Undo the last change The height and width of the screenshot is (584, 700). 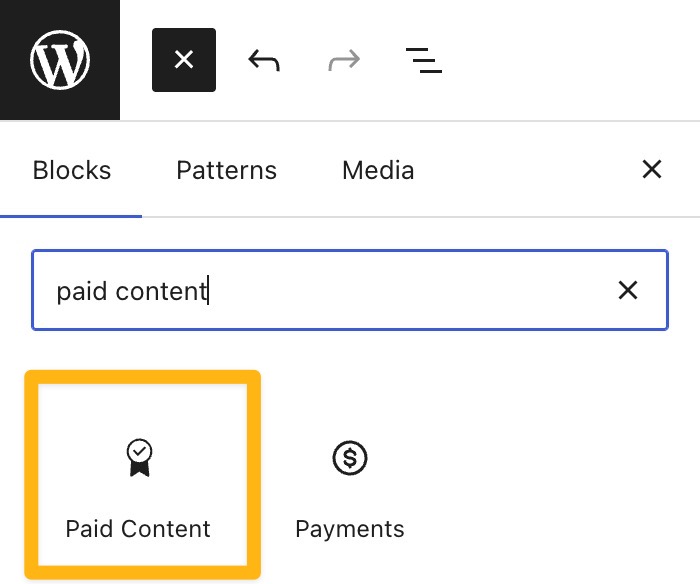[264, 60]
